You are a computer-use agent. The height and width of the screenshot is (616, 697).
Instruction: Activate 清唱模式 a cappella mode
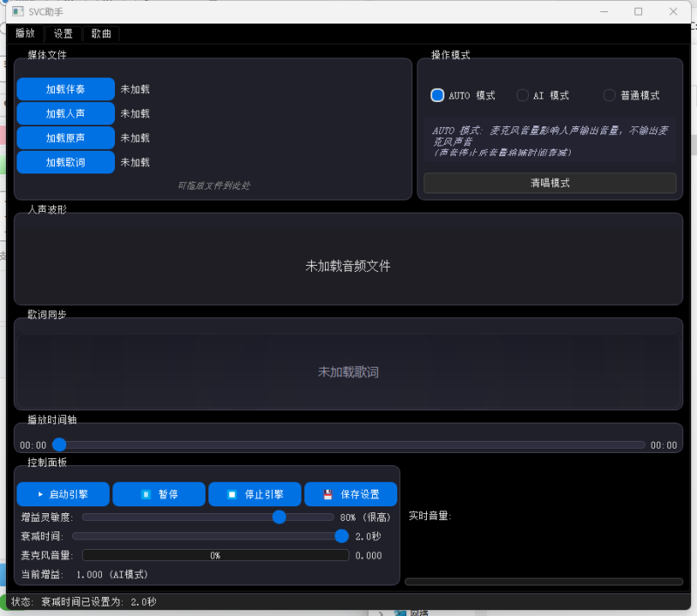coord(550,182)
